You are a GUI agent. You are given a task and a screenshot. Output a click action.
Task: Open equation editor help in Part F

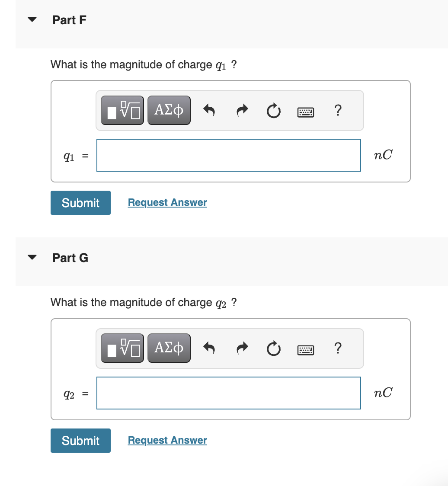pyautogui.click(x=338, y=111)
